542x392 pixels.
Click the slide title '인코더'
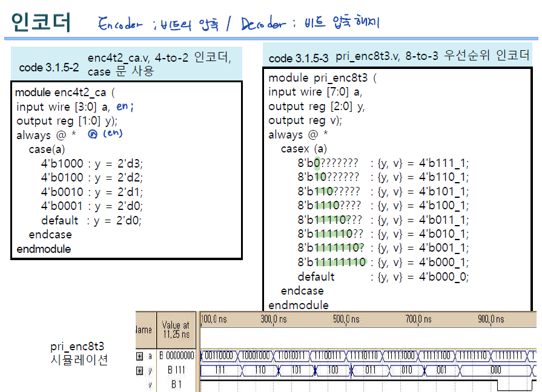pyautogui.click(x=41, y=22)
